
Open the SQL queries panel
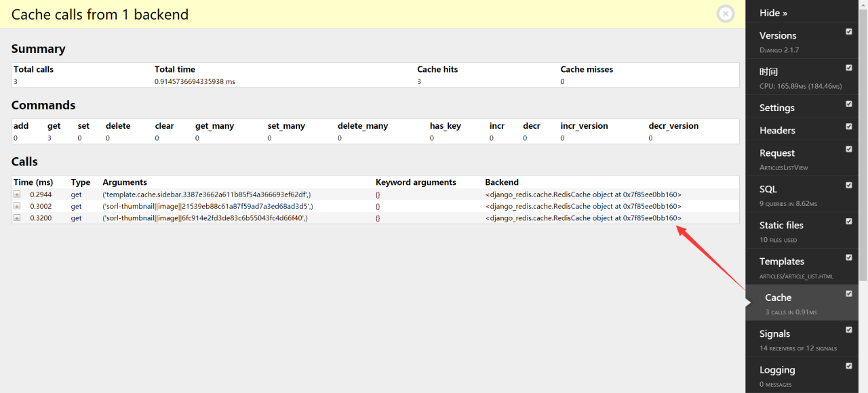pos(768,189)
